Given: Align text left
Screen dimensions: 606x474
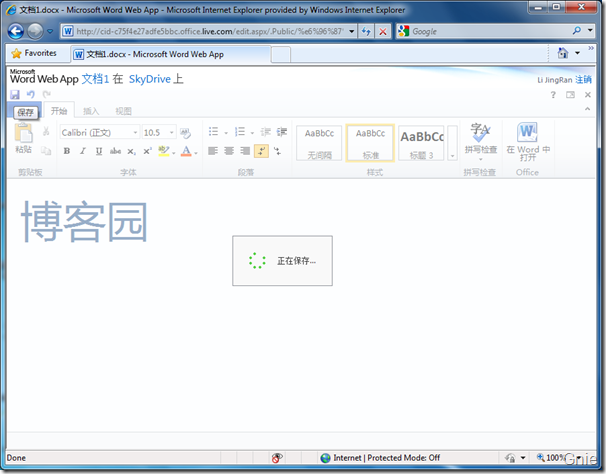Looking at the screenshot, I should pyautogui.click(x=213, y=151).
